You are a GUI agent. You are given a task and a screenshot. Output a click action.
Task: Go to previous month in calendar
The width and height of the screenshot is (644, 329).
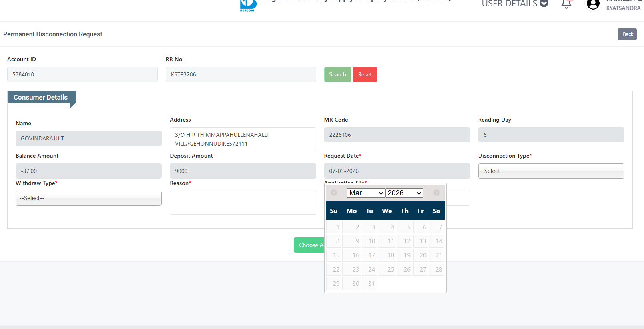point(334,193)
